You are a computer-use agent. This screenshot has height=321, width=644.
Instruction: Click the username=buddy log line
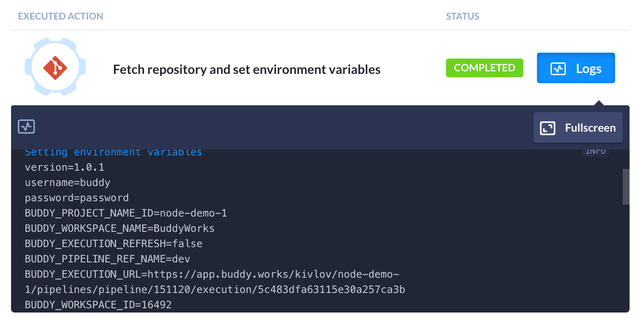[68, 183]
